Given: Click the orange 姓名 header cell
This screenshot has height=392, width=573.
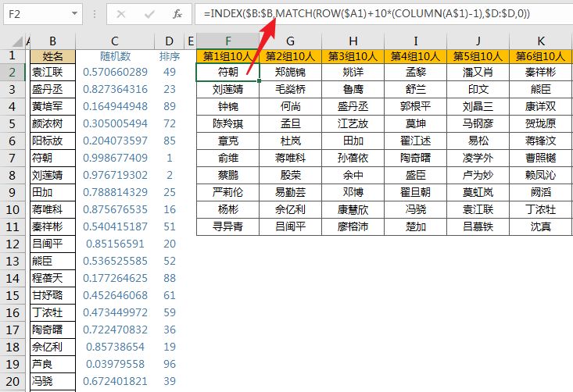Looking at the screenshot, I should [52, 56].
